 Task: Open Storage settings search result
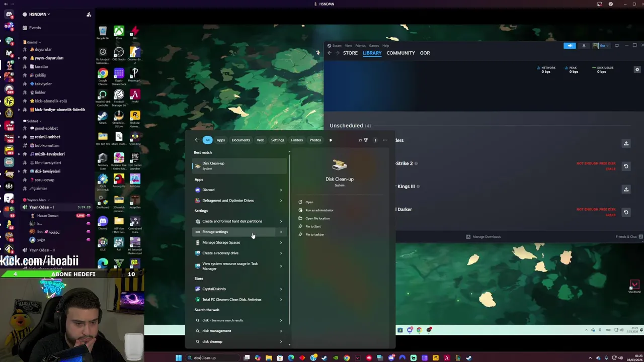[x=239, y=232]
